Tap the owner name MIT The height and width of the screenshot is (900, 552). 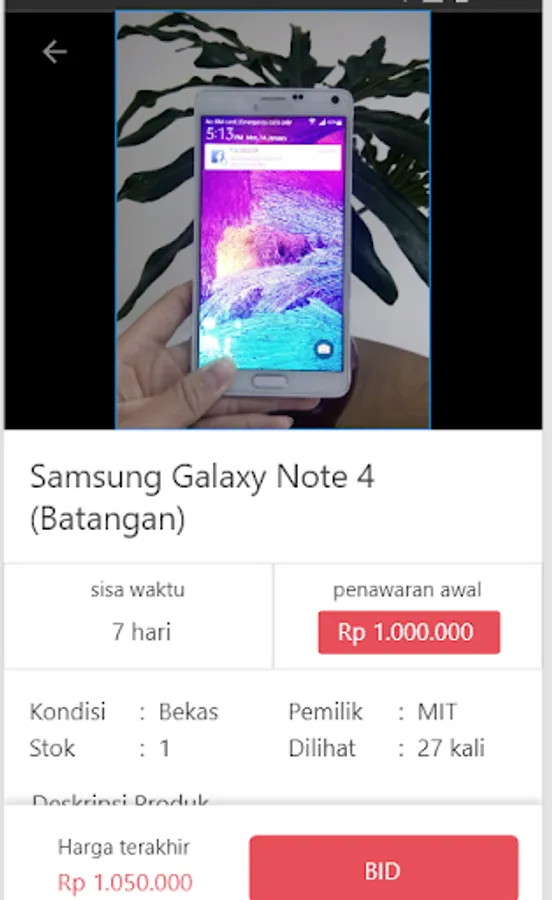pos(437,712)
